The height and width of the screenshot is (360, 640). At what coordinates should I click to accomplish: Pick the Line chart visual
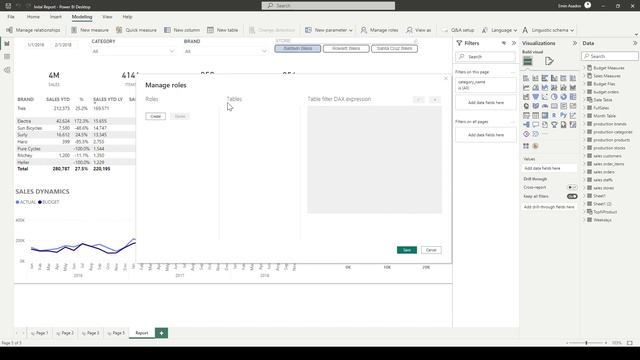526,87
